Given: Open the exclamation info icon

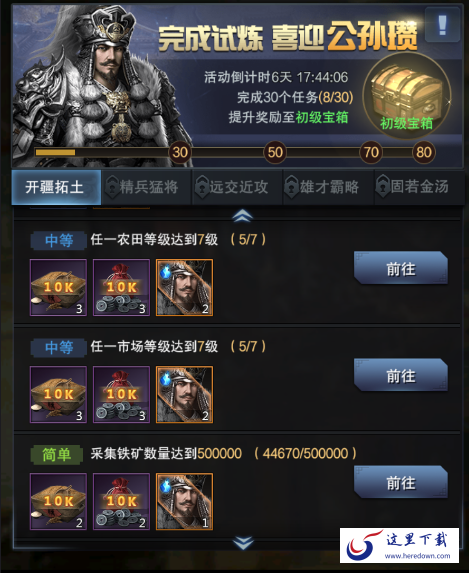Looking at the screenshot, I should [x=442, y=25].
